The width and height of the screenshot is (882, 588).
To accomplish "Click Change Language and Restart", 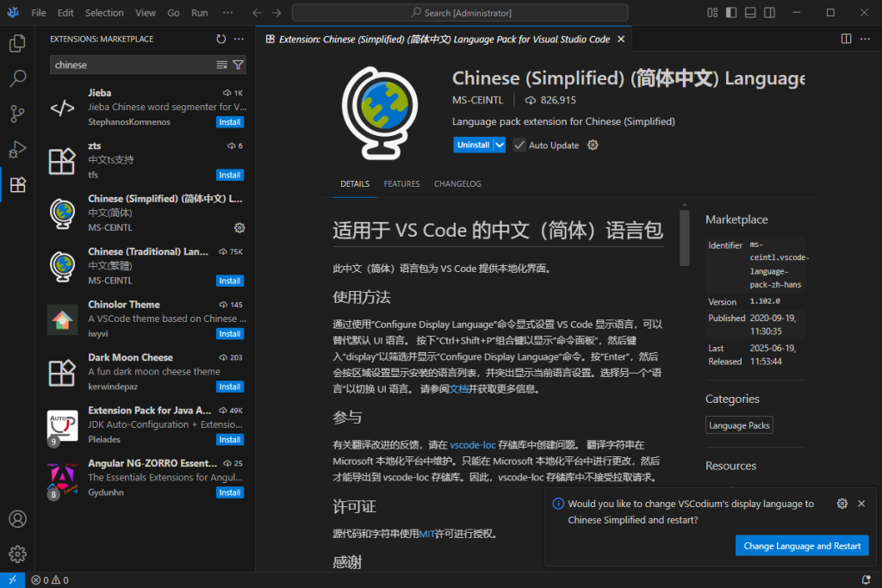I will point(802,546).
